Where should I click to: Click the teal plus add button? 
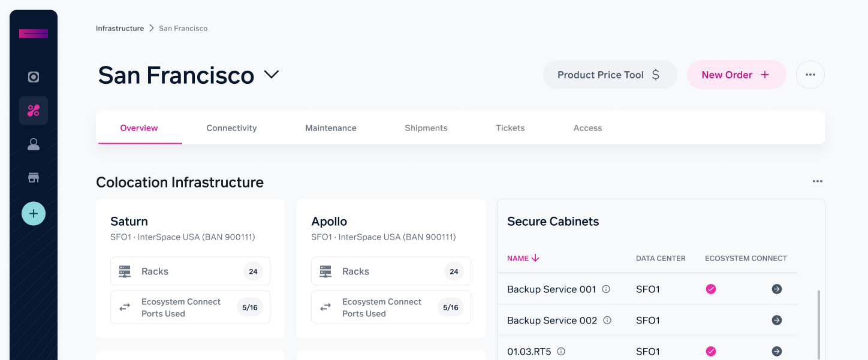click(34, 213)
